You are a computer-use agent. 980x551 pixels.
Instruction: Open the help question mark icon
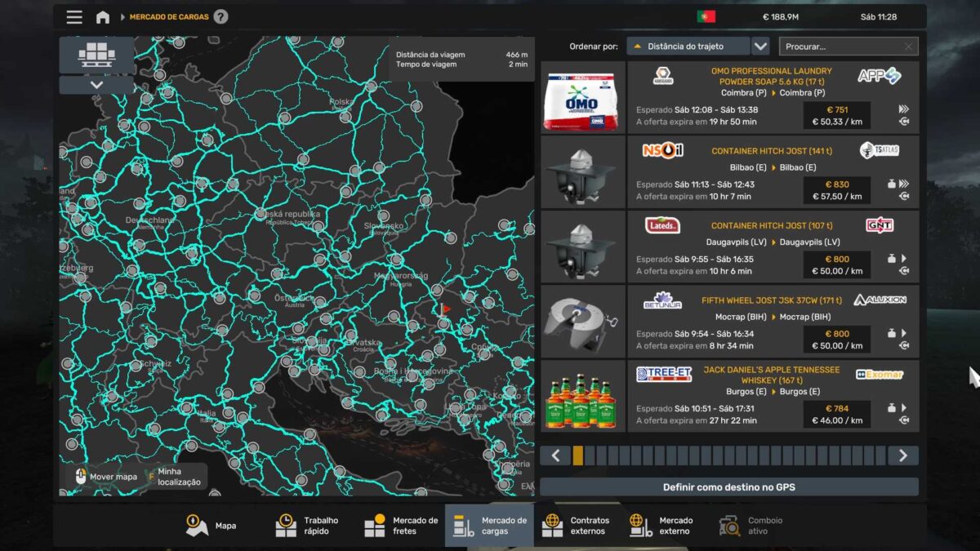click(220, 17)
